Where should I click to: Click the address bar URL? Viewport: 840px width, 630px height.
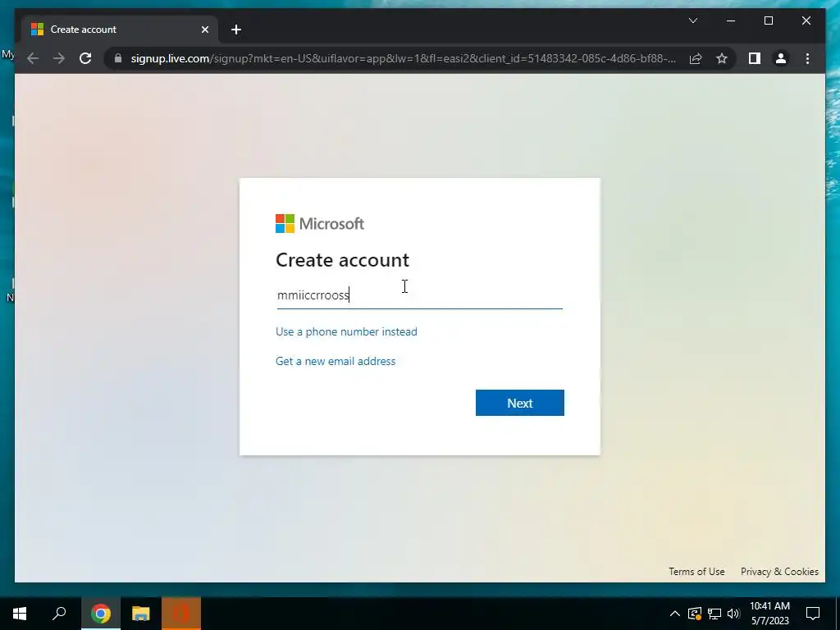403,58
